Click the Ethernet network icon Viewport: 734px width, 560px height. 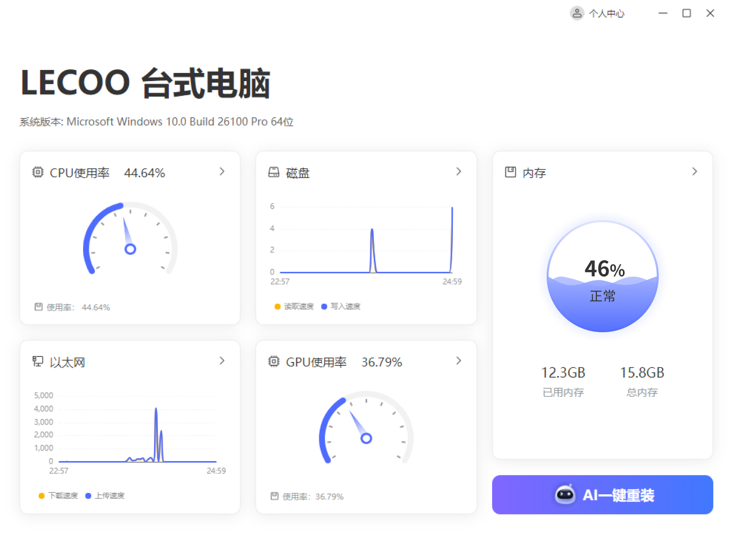click(38, 362)
